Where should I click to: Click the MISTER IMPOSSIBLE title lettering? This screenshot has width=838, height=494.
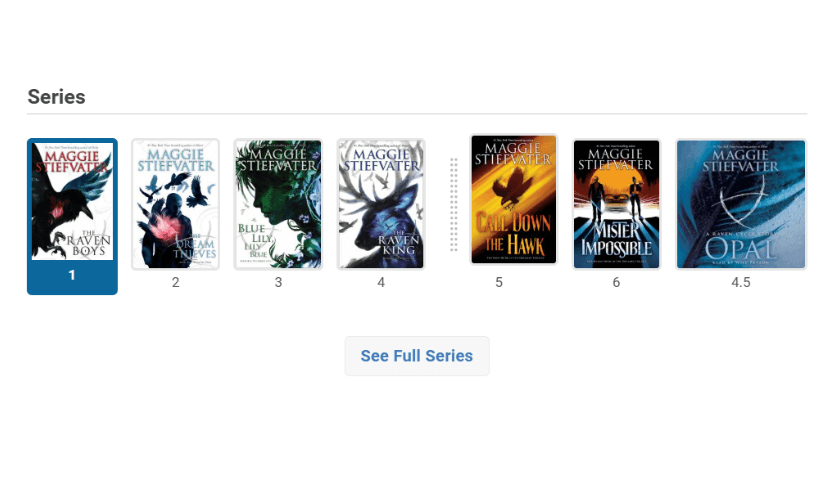616,240
